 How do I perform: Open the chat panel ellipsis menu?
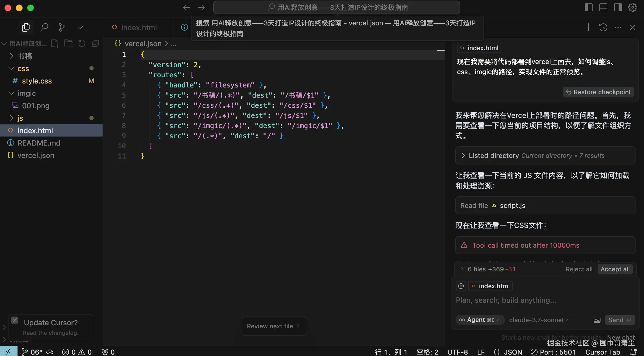pyautogui.click(x=618, y=27)
